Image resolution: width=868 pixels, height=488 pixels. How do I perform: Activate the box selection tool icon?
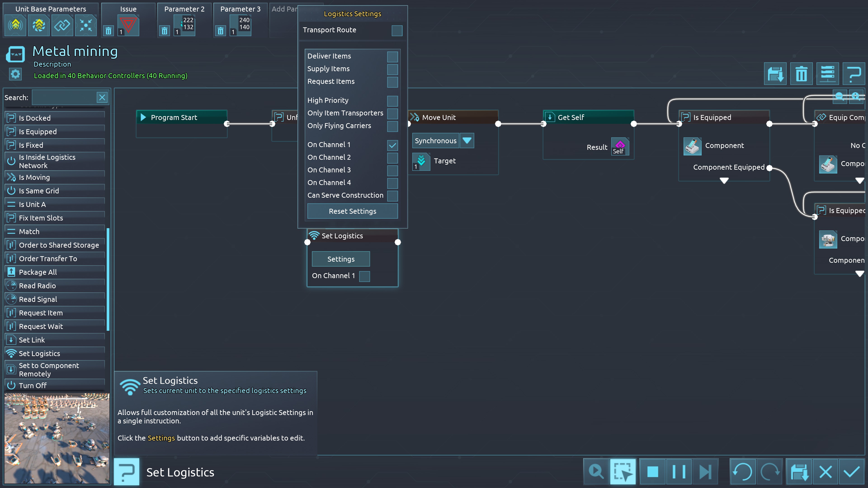pyautogui.click(x=623, y=472)
